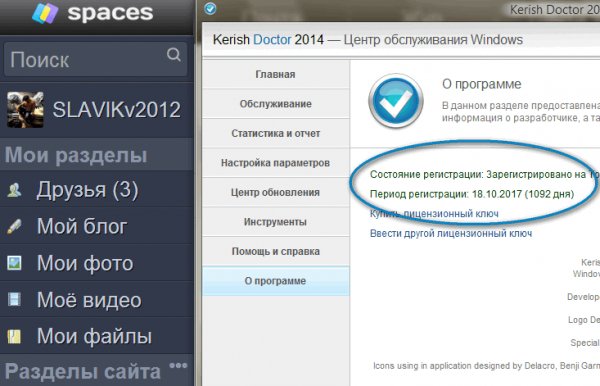Select the highlighted О программе sidebar tab
The width and height of the screenshot is (600, 386).
point(276,281)
